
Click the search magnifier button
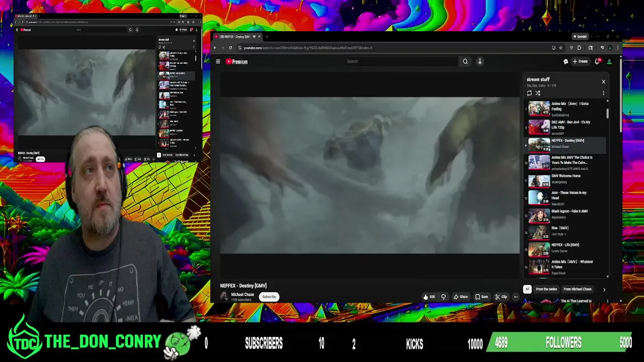coord(465,61)
